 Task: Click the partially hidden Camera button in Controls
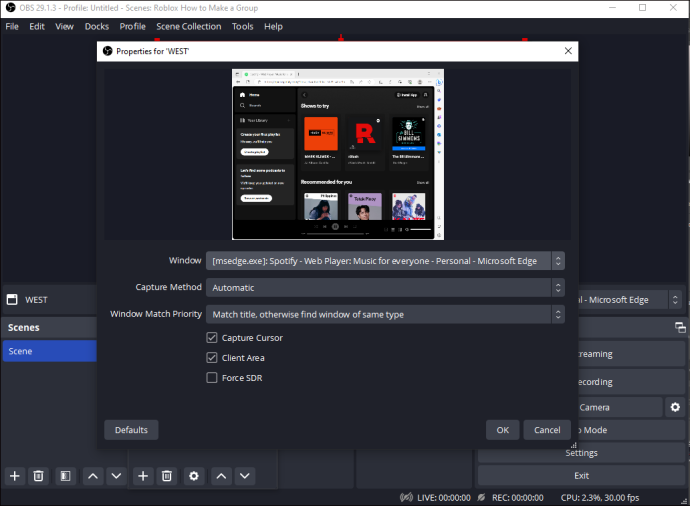[x=620, y=407]
